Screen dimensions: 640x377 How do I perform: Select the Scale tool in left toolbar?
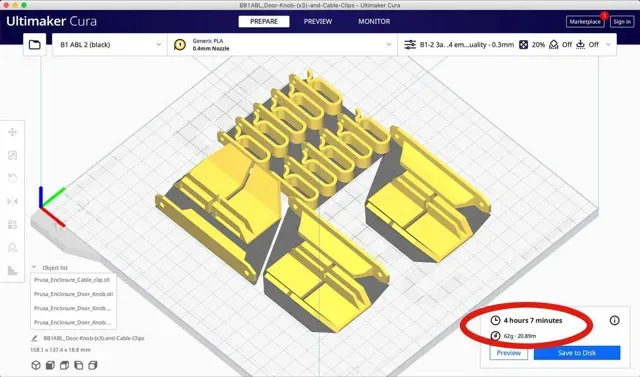(x=13, y=155)
